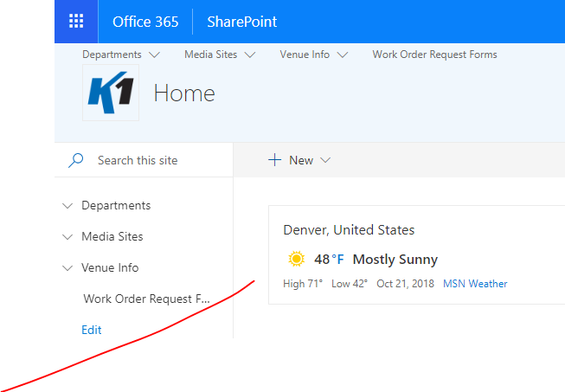Open the SharePoint link in header
565x392 pixels.
click(241, 22)
